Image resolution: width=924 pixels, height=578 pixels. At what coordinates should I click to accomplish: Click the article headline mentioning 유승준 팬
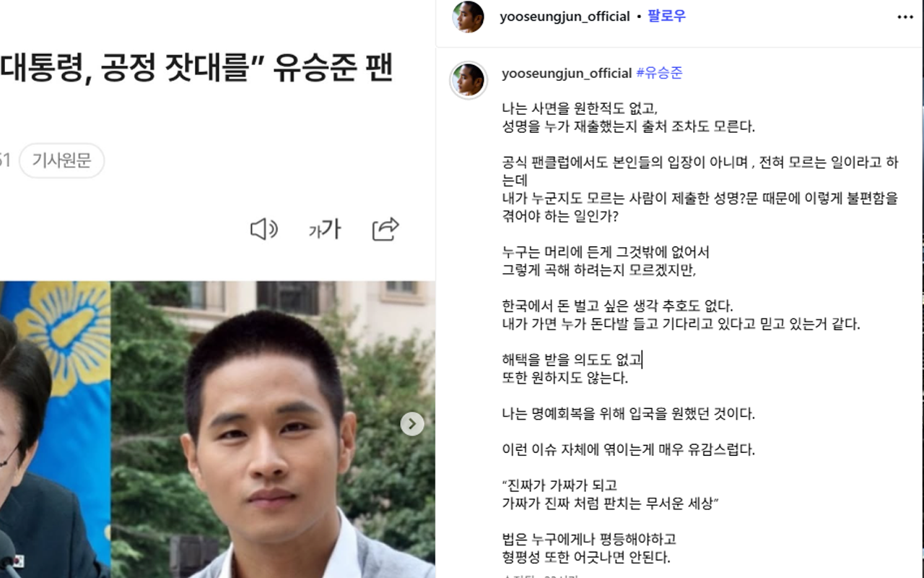pyautogui.click(x=196, y=67)
